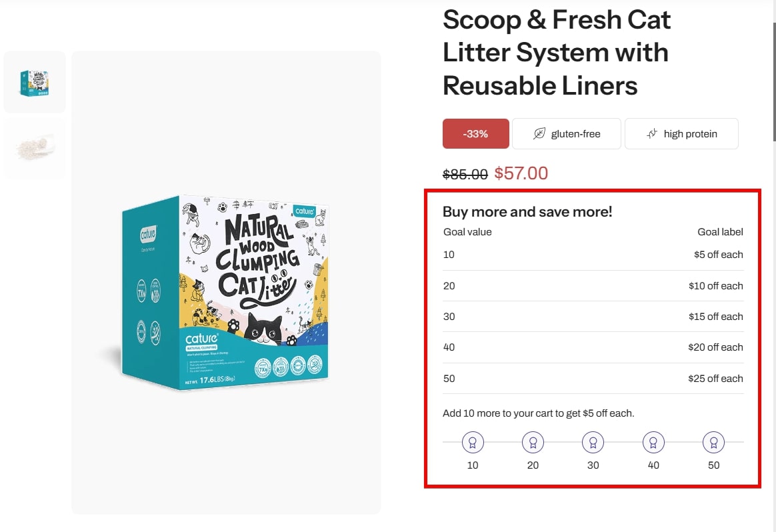Click the $5 off each row
Viewport: 776px width, 532px height.
pyautogui.click(x=593, y=255)
